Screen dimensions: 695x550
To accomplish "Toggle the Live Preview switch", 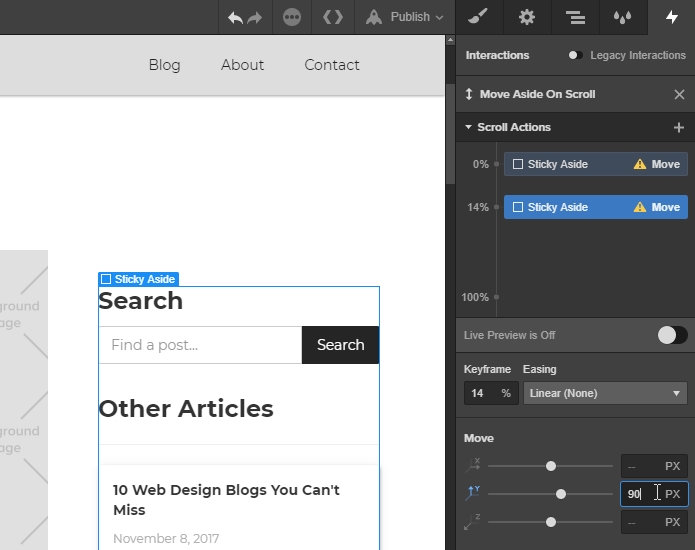I will point(672,335).
